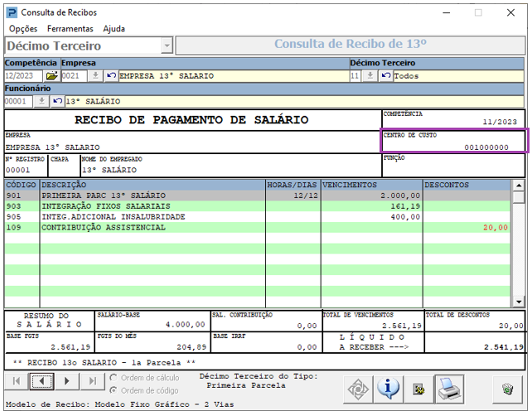Open the Competência folder icon
532x416 pixels.
[x=51, y=76]
